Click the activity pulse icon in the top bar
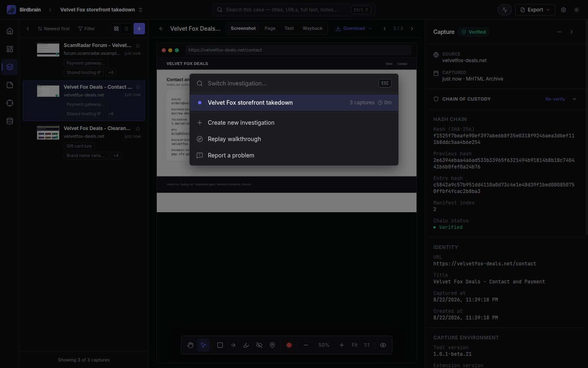This screenshot has height=368, width=588. (x=505, y=10)
